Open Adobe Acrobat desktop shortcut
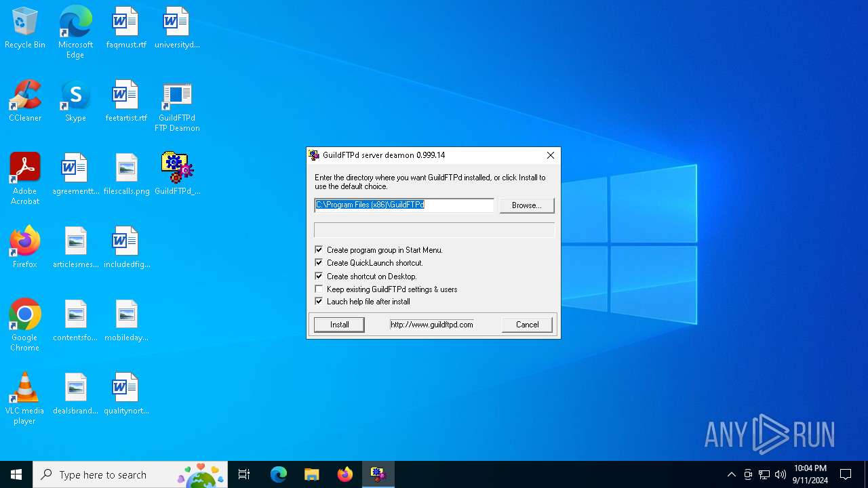868x488 pixels. pos(25,179)
